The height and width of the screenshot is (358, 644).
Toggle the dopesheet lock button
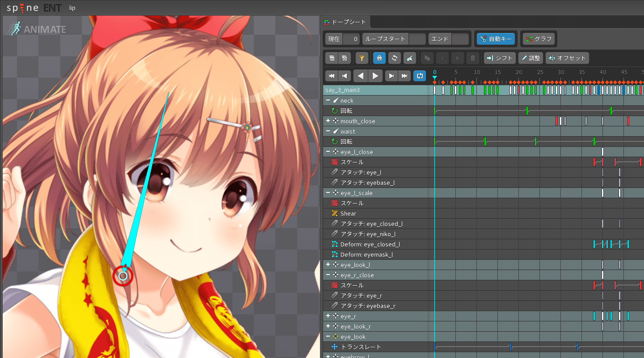click(x=379, y=58)
